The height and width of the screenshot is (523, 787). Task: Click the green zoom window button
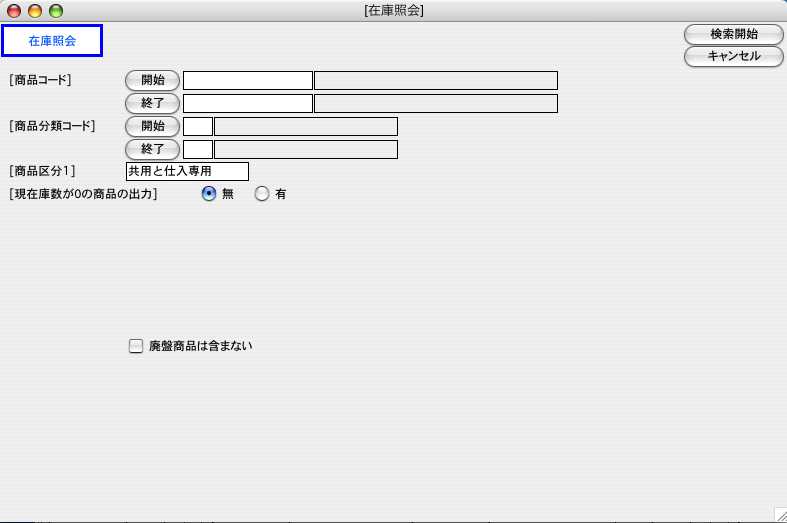56,11
